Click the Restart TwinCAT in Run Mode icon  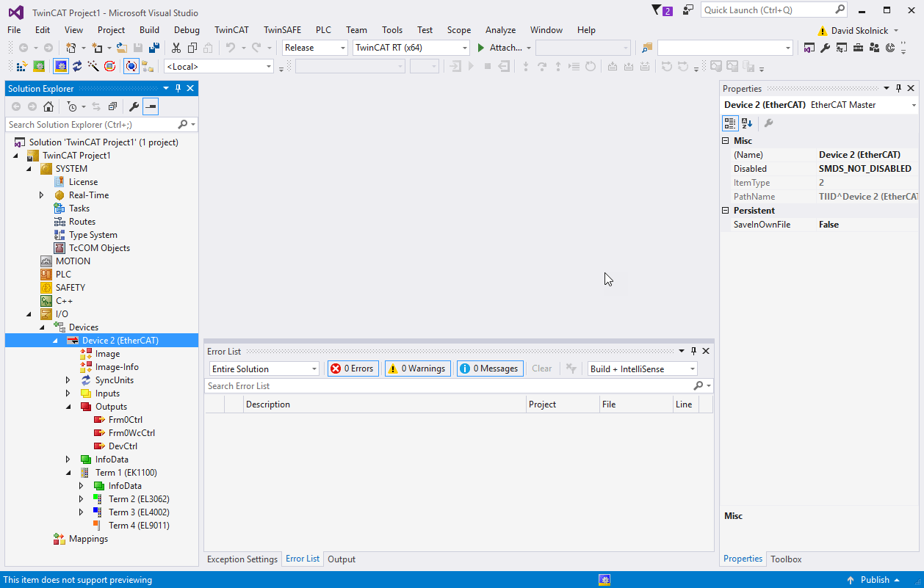point(39,66)
